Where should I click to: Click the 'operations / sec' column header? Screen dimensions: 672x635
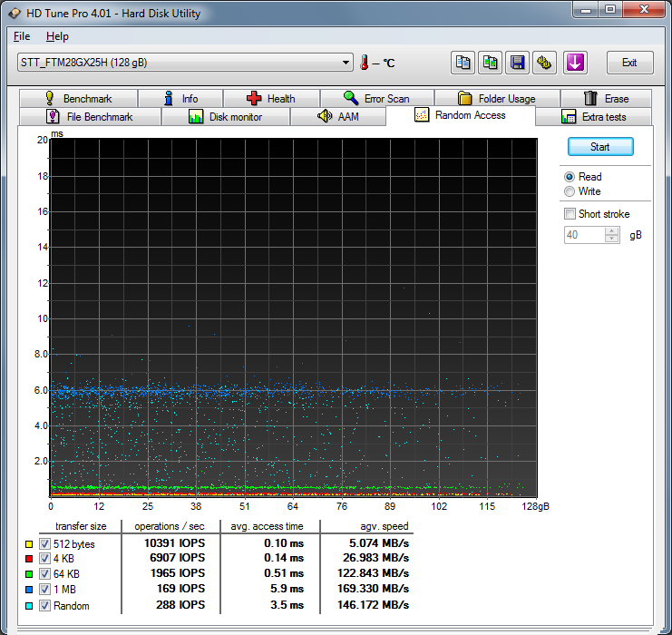point(170,526)
